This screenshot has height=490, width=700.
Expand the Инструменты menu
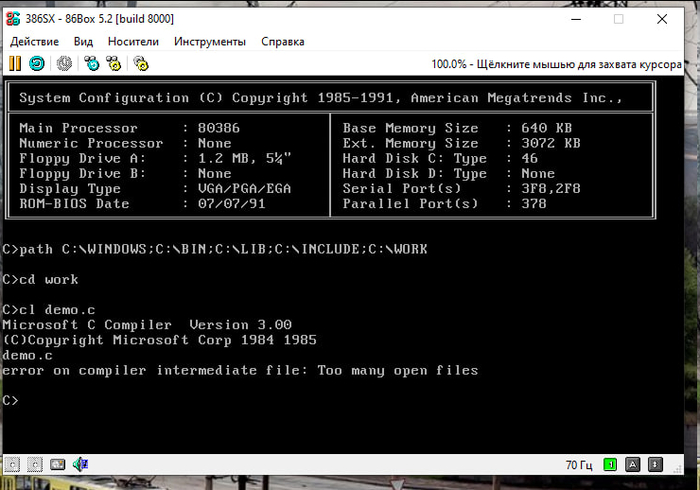pyautogui.click(x=209, y=42)
